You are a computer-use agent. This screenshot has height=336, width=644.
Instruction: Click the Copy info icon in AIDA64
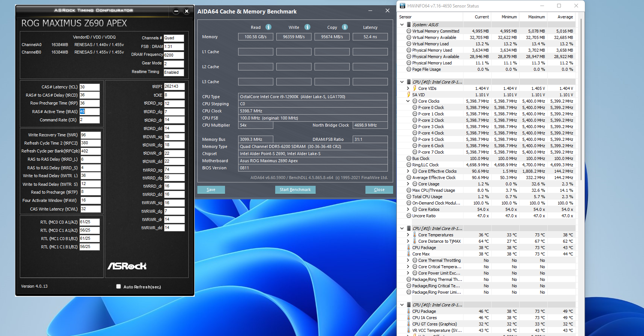[x=345, y=27]
